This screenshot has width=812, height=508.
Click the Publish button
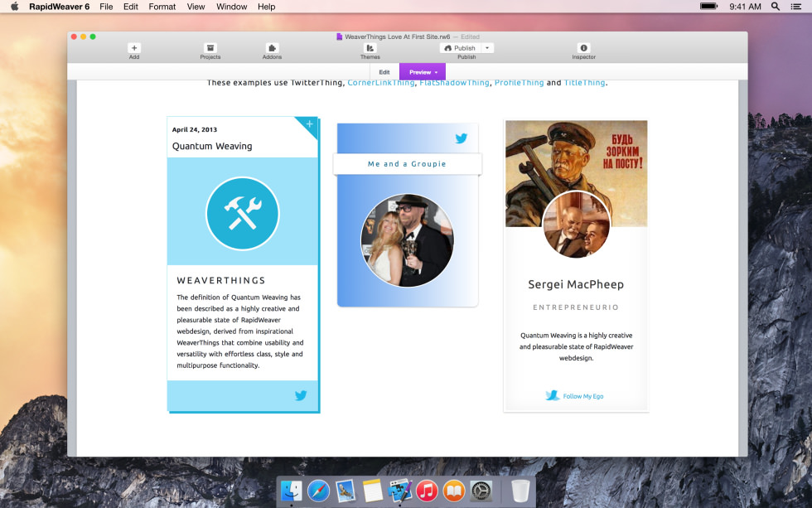[x=460, y=48]
